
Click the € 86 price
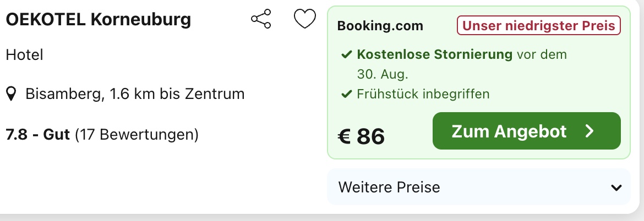[361, 136]
